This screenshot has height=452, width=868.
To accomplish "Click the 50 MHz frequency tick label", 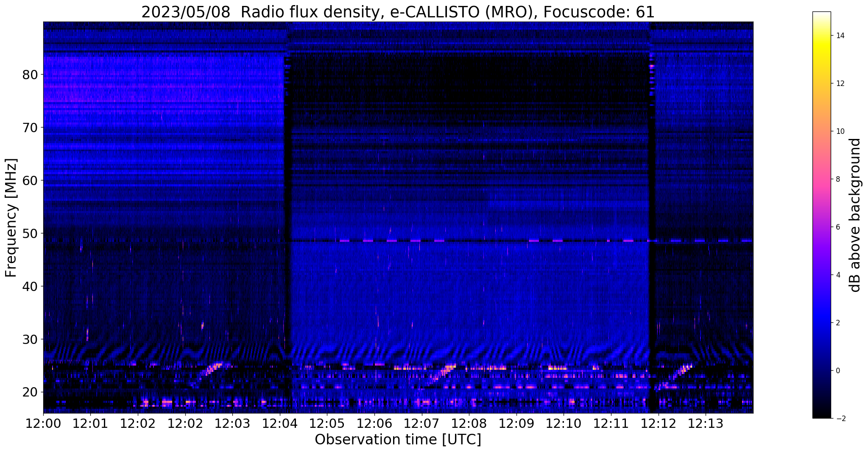I will click(30, 233).
